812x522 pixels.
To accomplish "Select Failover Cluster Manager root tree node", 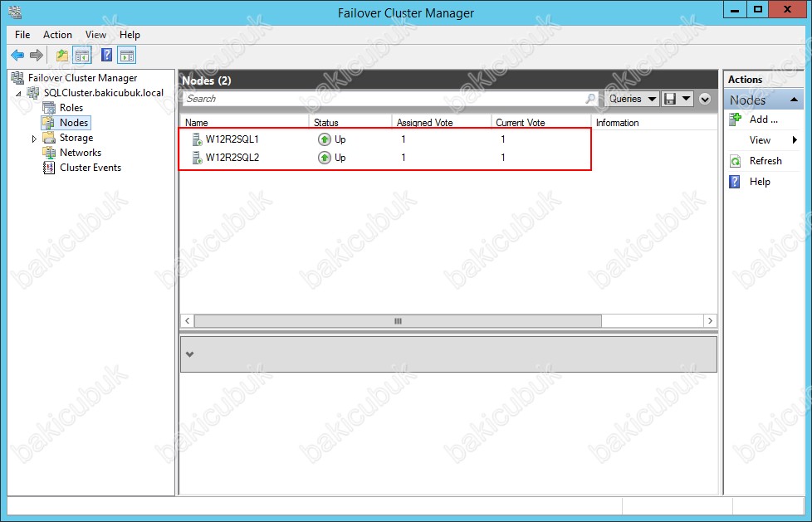I will (82, 78).
